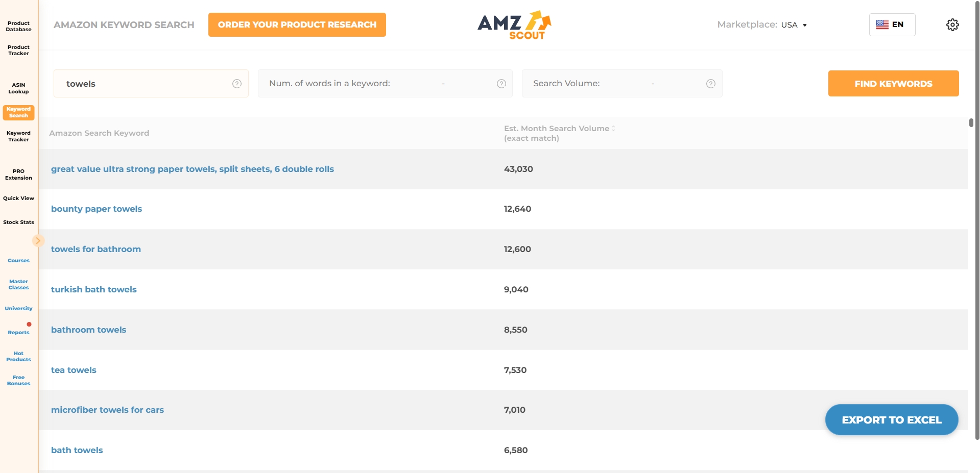Image resolution: width=980 pixels, height=473 pixels.
Task: Select Keyword Search in sidebar
Action: (18, 112)
